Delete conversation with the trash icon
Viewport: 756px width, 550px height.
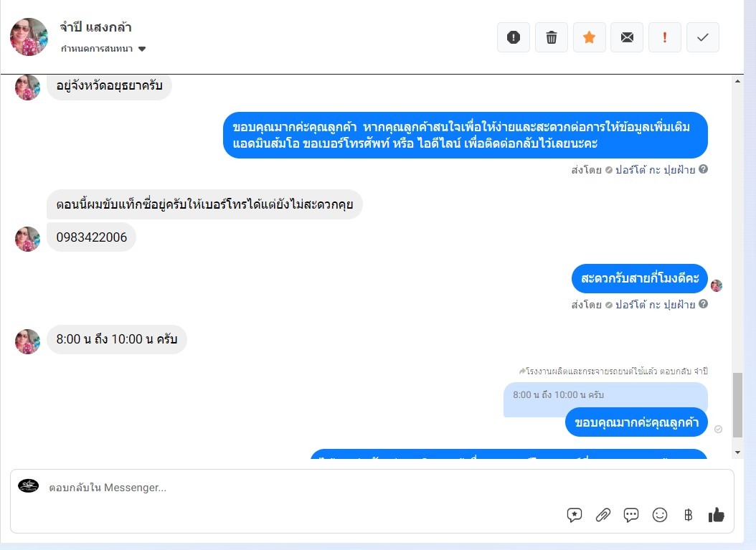click(x=551, y=37)
